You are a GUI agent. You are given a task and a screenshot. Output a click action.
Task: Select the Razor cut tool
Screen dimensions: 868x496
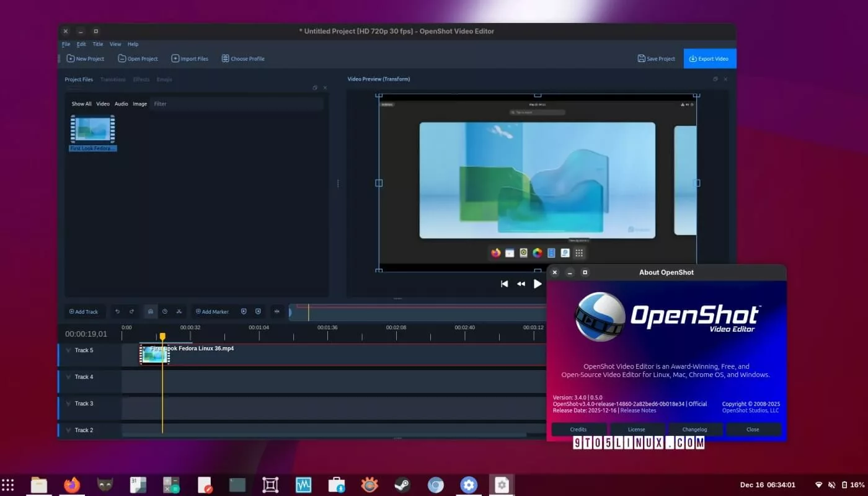[179, 311]
